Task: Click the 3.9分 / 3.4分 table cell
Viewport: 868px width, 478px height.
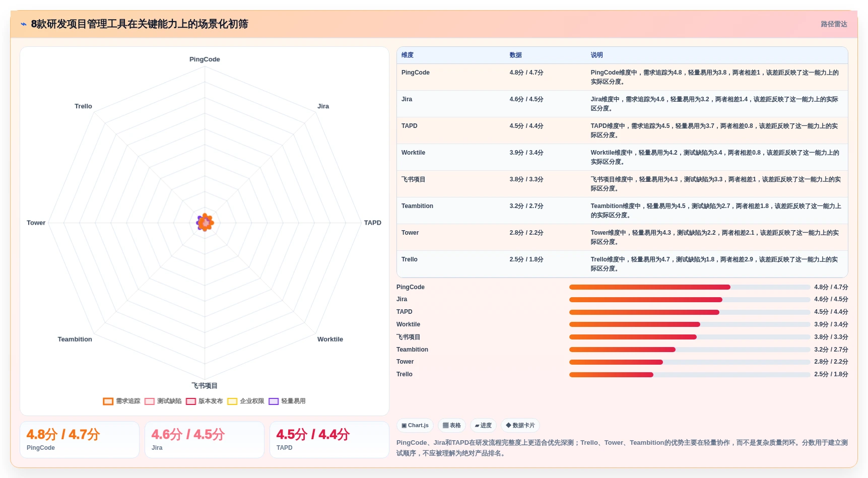Action: point(526,153)
